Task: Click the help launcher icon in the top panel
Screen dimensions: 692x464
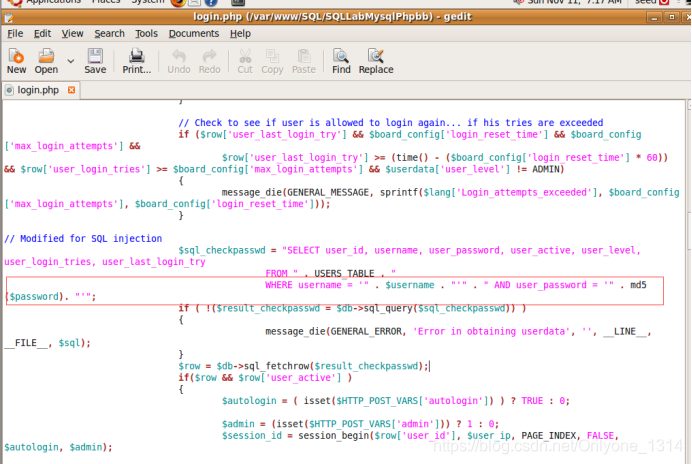Action: point(211,3)
